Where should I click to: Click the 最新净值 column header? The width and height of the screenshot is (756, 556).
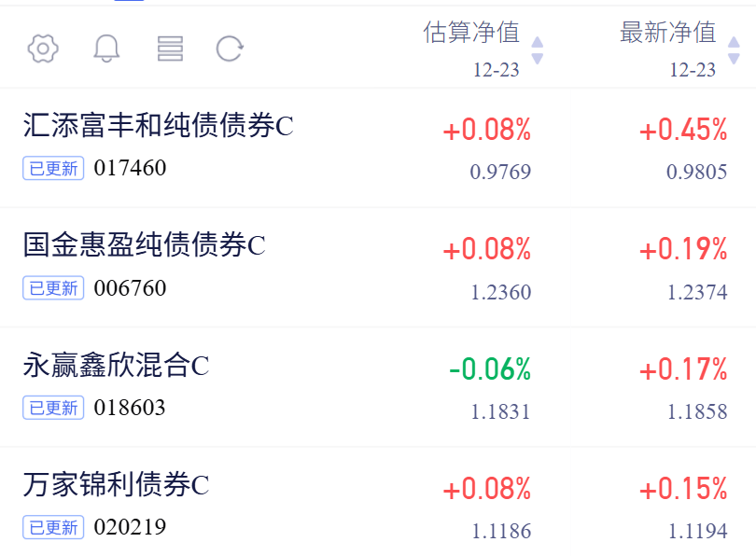pyautogui.click(x=667, y=33)
